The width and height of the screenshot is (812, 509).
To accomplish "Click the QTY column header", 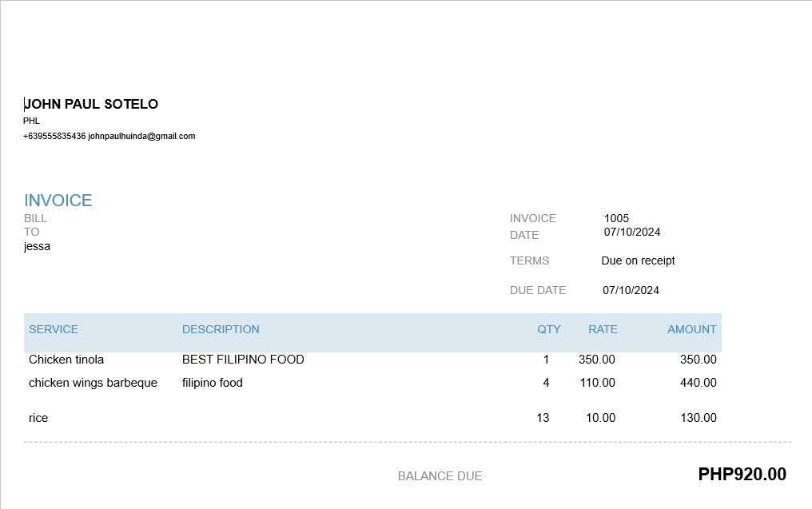I will tap(548, 329).
